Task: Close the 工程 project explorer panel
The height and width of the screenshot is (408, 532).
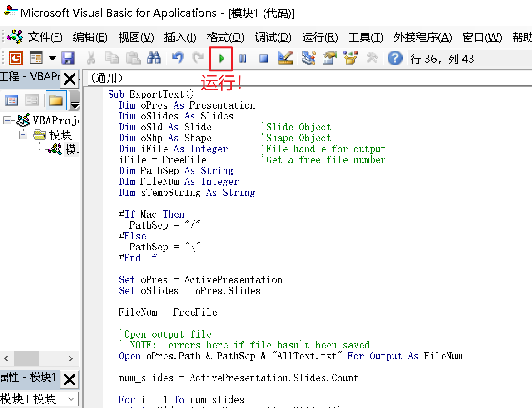Action: [x=70, y=79]
